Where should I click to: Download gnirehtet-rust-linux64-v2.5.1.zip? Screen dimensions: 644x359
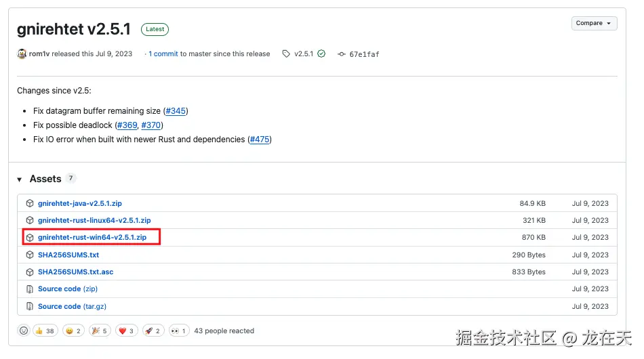[x=94, y=220]
